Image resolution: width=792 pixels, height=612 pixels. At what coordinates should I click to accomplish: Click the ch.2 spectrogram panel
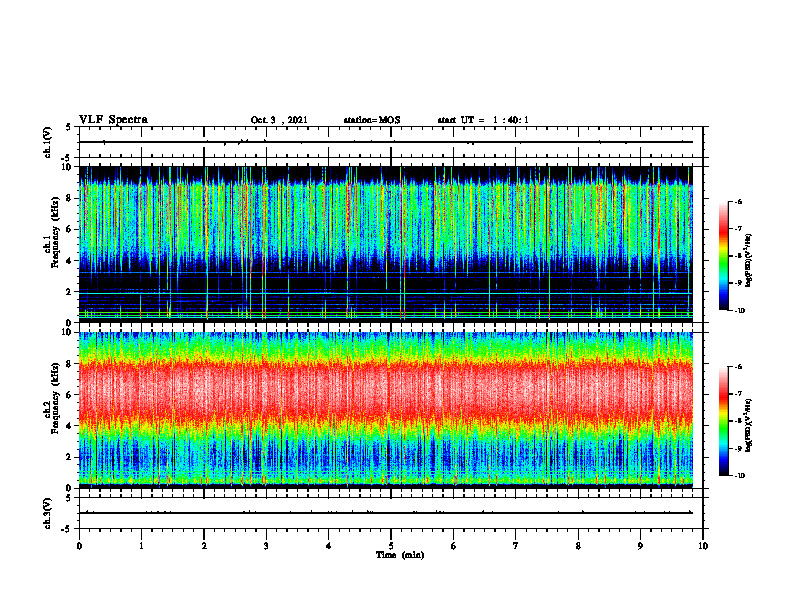386,410
